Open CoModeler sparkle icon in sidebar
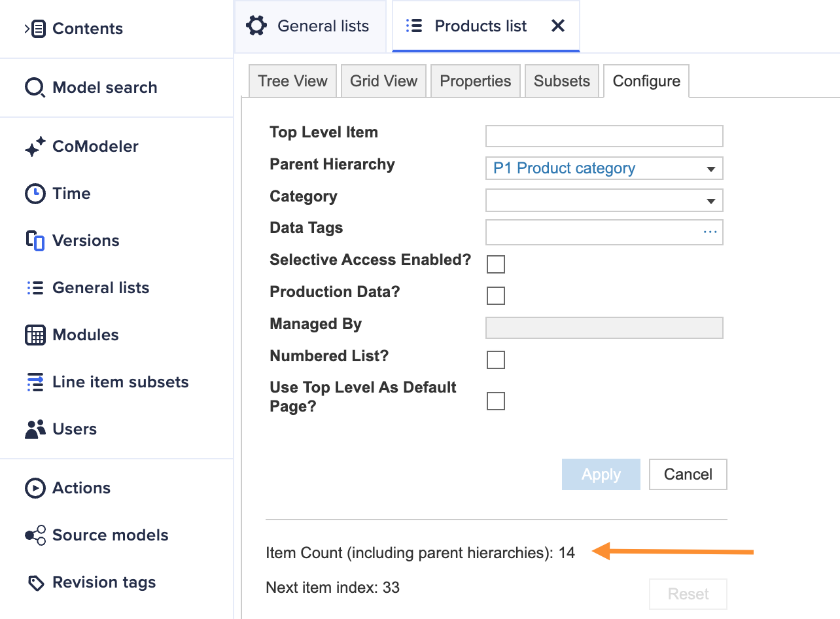 [x=35, y=147]
